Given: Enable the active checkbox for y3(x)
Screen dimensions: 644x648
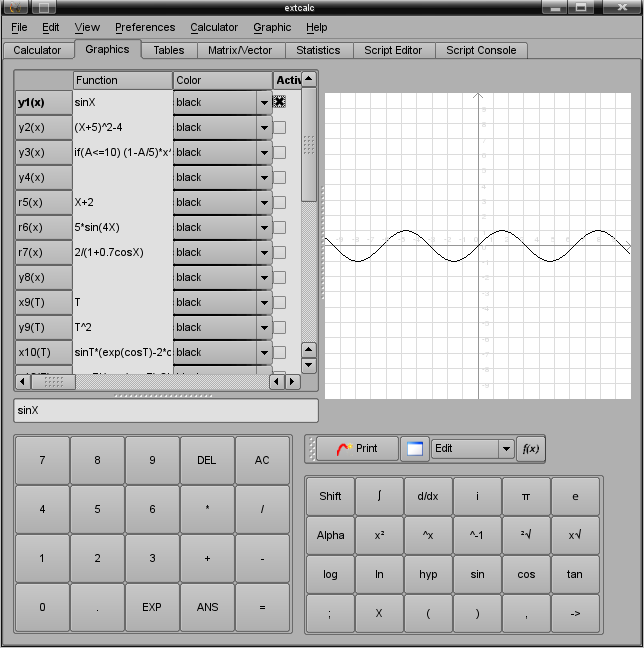Looking at the screenshot, I should click(x=279, y=152).
